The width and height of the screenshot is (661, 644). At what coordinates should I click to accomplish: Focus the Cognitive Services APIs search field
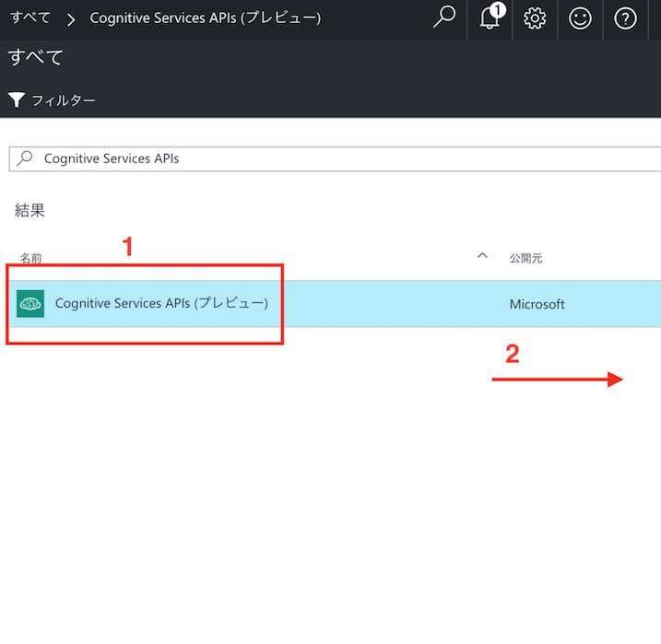(335, 158)
